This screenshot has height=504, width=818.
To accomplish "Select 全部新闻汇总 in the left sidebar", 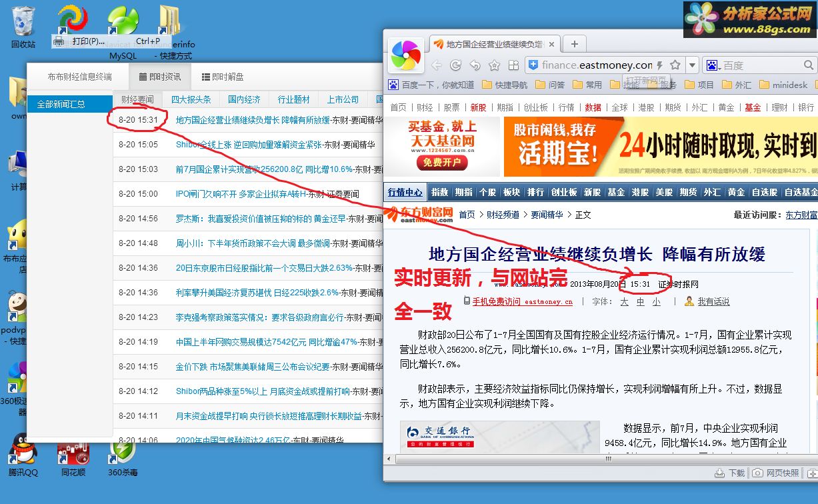I will point(70,104).
